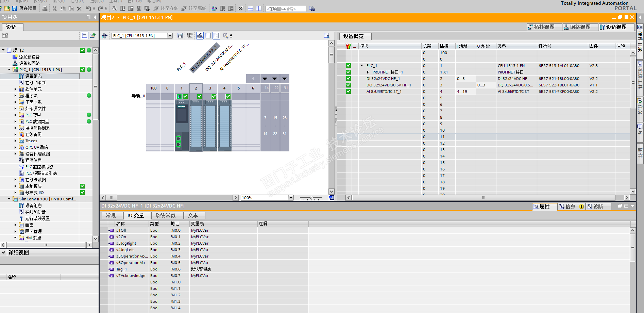Viewport: 644px width, 313px height.
Task: Click the Start simulation icon
Action: (139, 8)
